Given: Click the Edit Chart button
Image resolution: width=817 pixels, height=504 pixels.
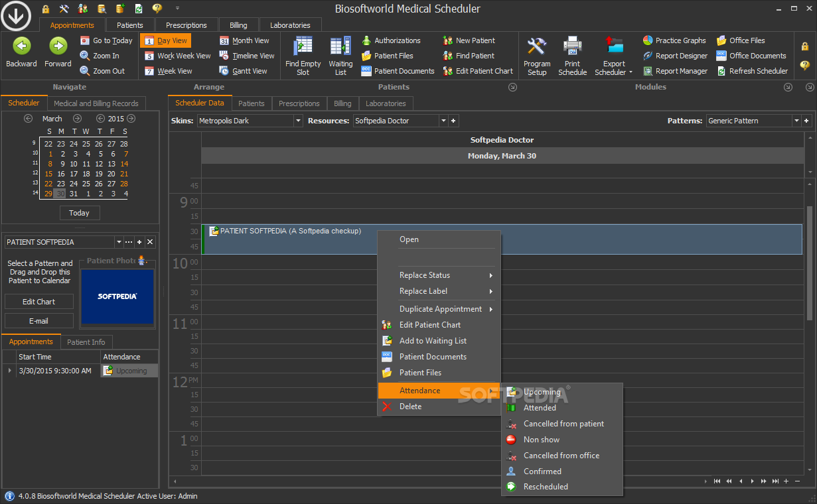Looking at the screenshot, I should (x=38, y=302).
